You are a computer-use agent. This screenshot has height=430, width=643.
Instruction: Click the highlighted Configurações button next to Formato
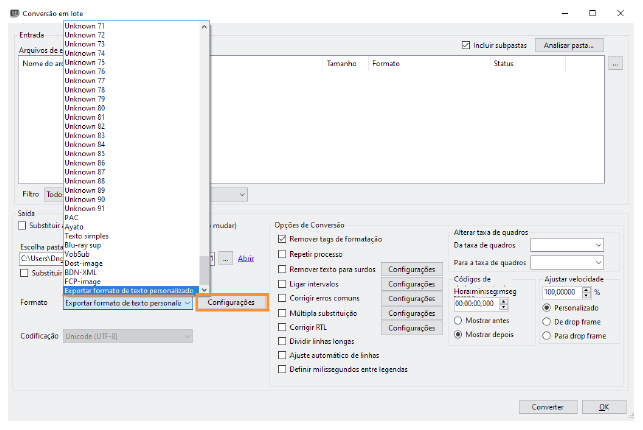(231, 302)
